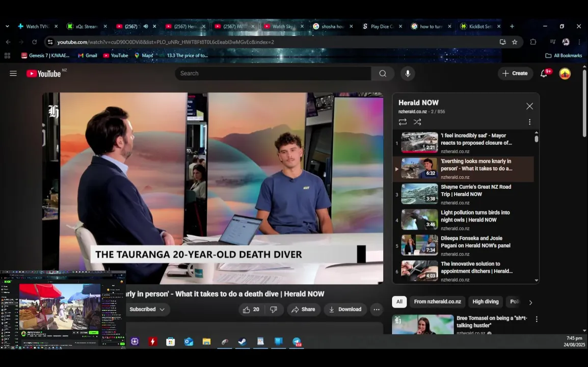
Task: Select the From nzherald.co.nz chip
Action: (x=437, y=302)
